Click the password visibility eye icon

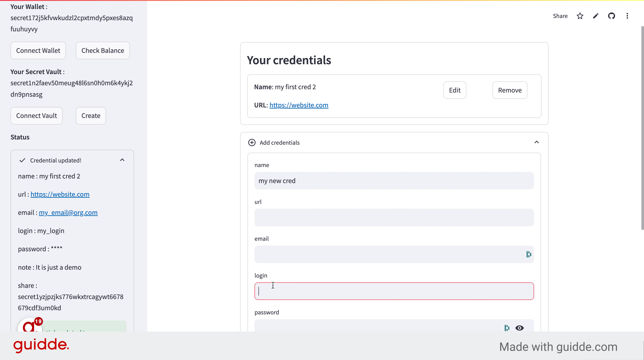[x=520, y=328]
